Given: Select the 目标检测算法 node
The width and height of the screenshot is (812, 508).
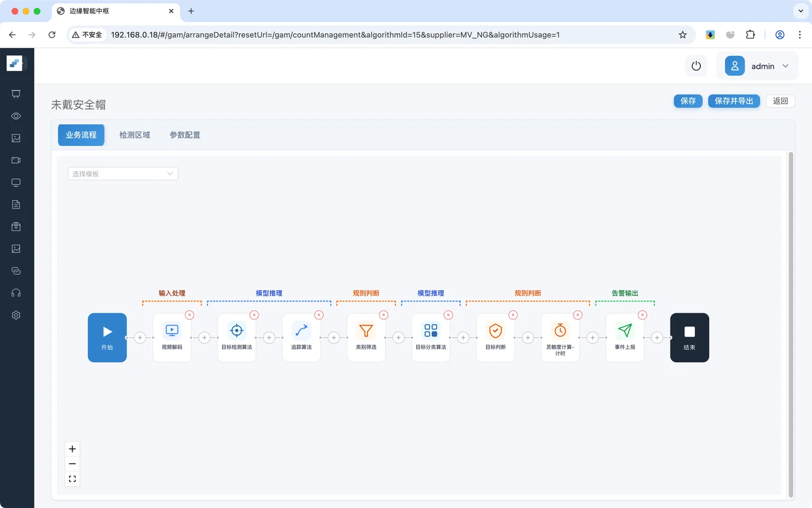Looking at the screenshot, I should [237, 338].
